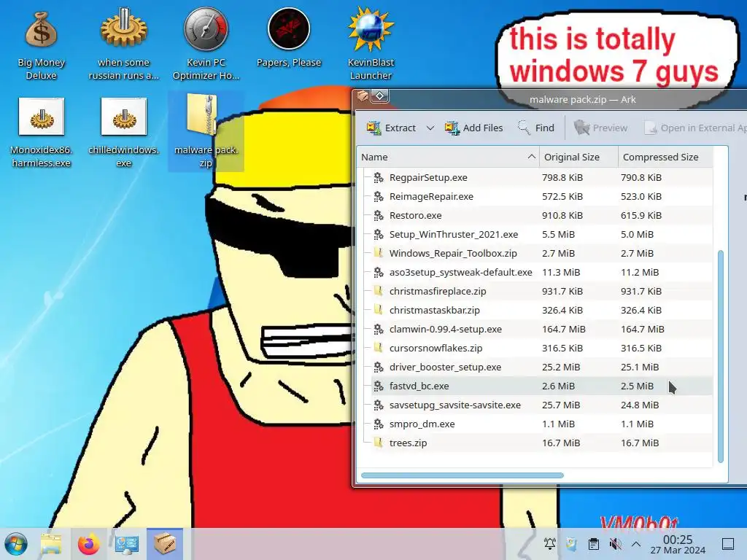The image size is (747, 560).
Task: Launch KevinBlast Launcher desktop icon
Action: point(371,45)
